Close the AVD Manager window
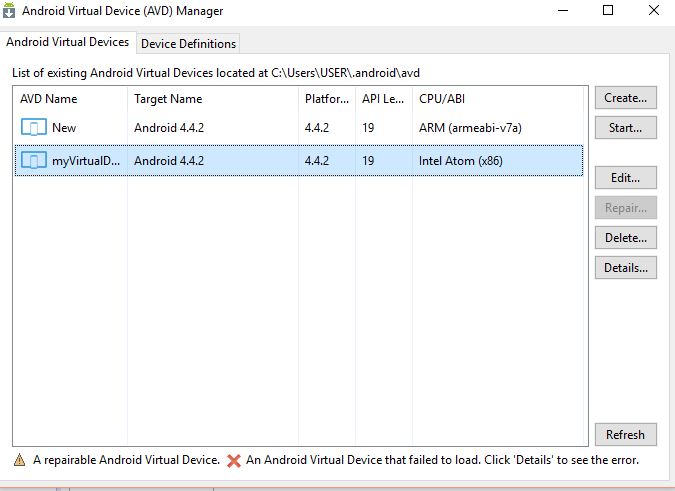The width and height of the screenshot is (675, 491). point(654,10)
